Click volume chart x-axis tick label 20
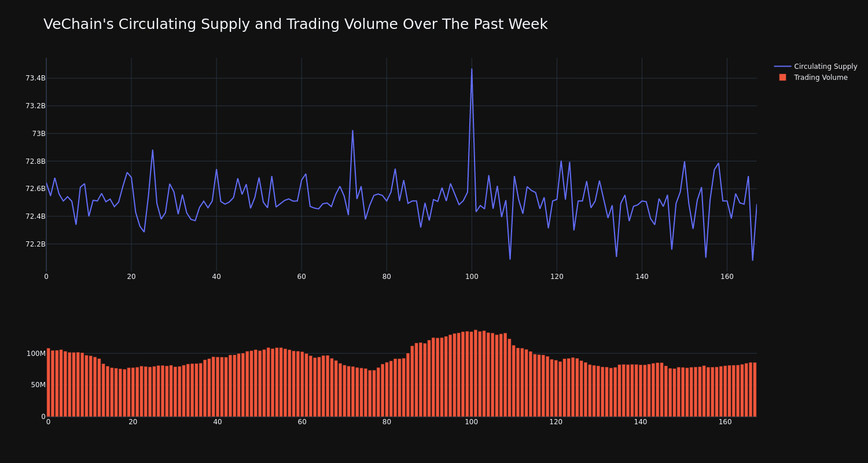Image resolution: width=868 pixels, height=463 pixels. pos(133,422)
